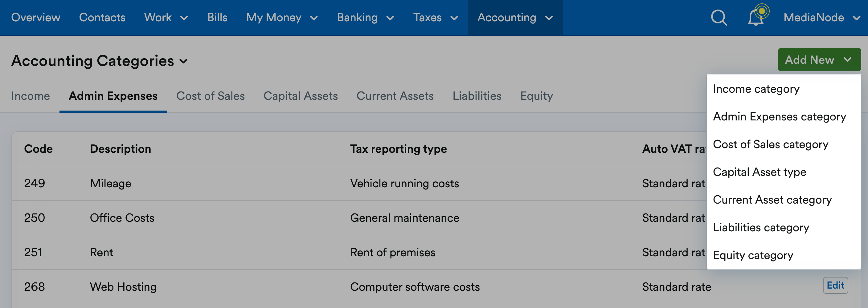Expand the My Money dropdown
This screenshot has width=868, height=308.
282,18
